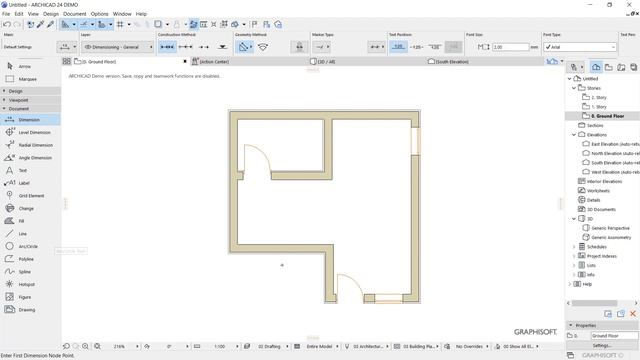
Task: Select the Arc/Circle tool
Action: [28, 246]
